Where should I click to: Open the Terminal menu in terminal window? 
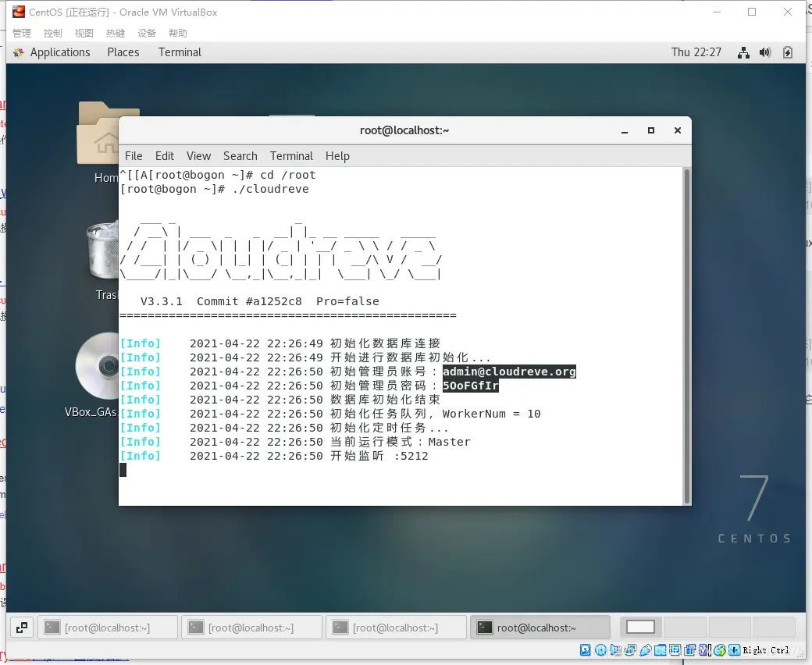pyautogui.click(x=291, y=156)
